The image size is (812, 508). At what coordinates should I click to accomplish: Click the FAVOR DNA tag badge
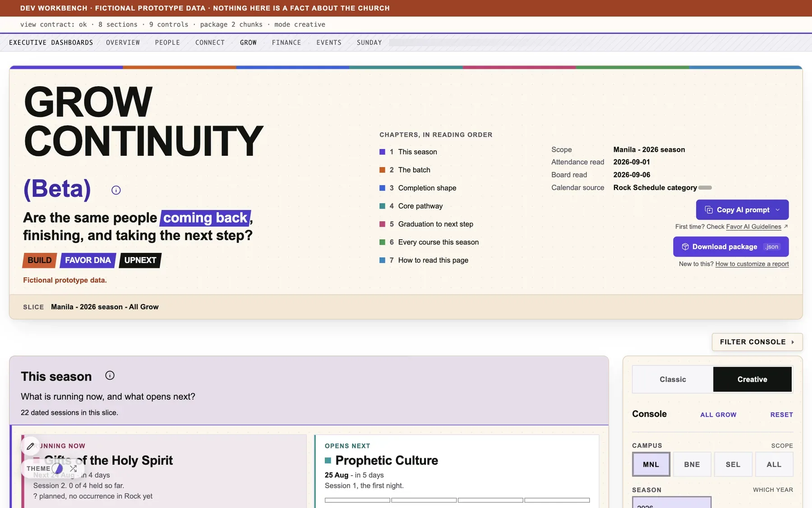click(x=88, y=260)
